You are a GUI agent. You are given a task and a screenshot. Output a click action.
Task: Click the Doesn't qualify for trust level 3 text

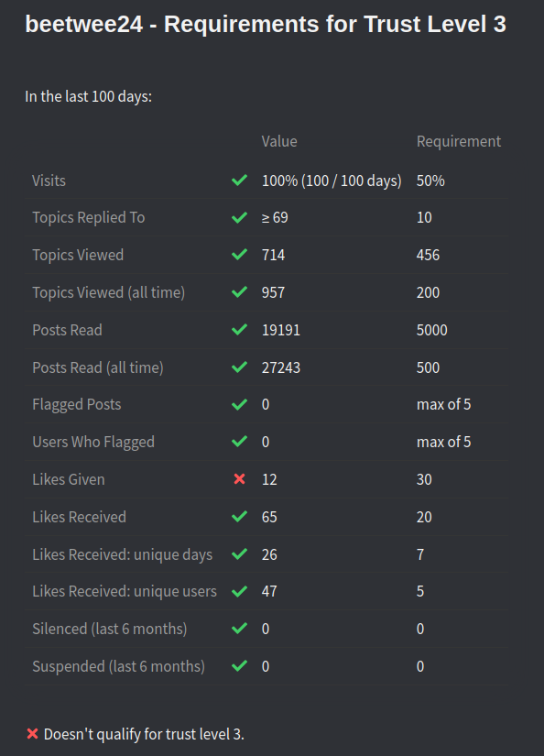coord(144,734)
